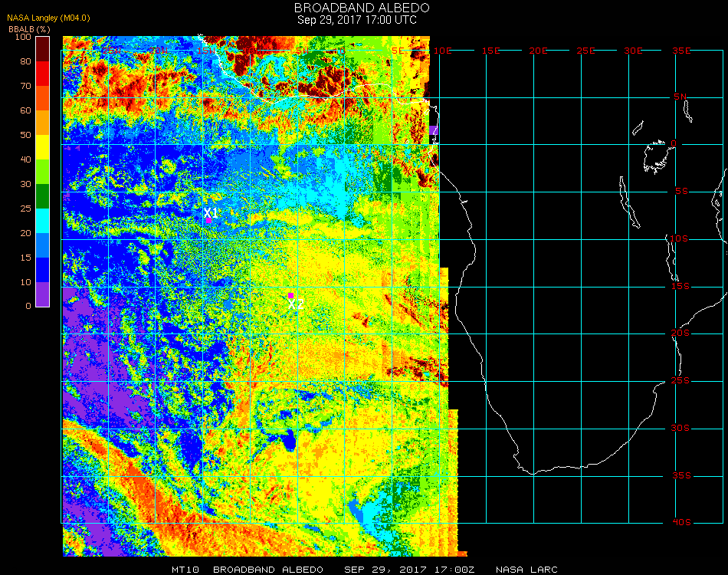Click the 25S latitude label
The width and height of the screenshot is (728, 575).
tap(680, 381)
